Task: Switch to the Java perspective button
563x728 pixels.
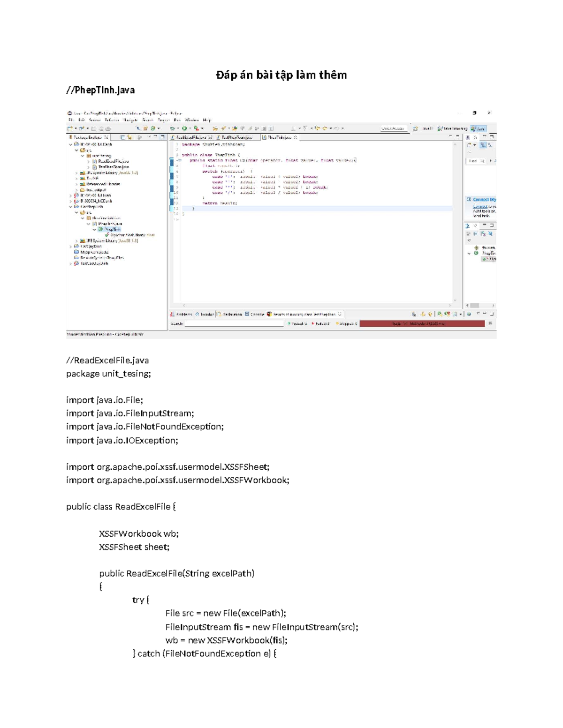Action: (478, 128)
